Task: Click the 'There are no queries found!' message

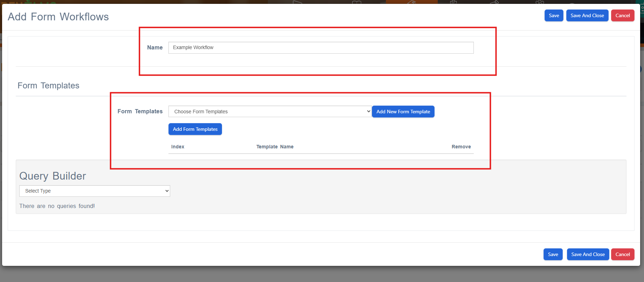Action: point(57,206)
